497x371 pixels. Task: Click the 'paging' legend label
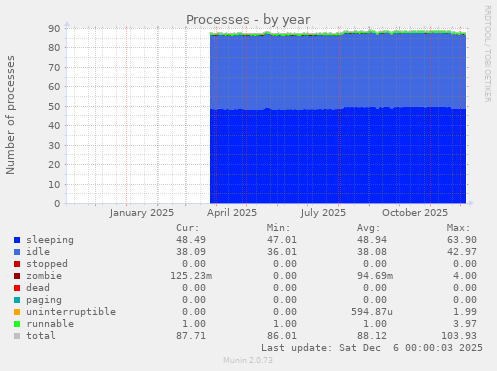(x=44, y=300)
